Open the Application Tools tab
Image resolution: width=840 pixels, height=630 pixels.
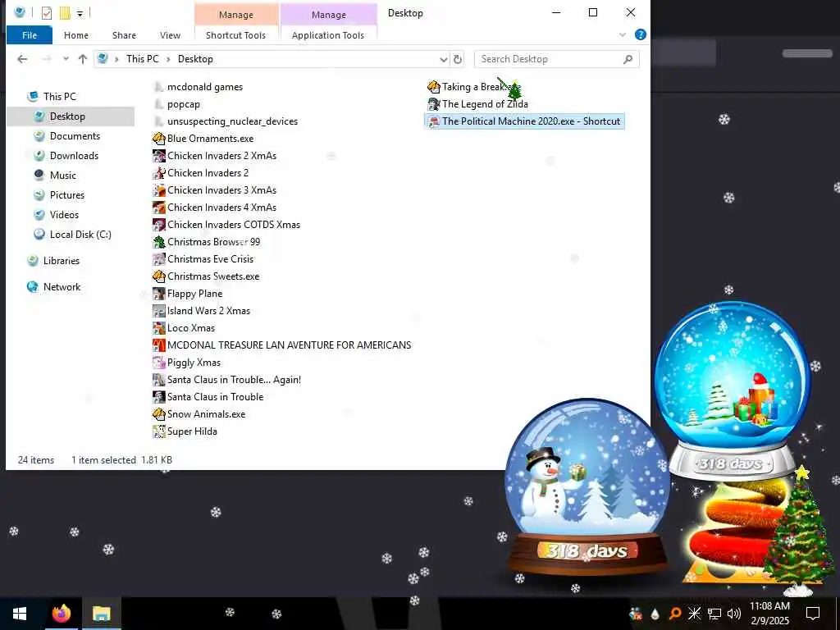point(328,35)
